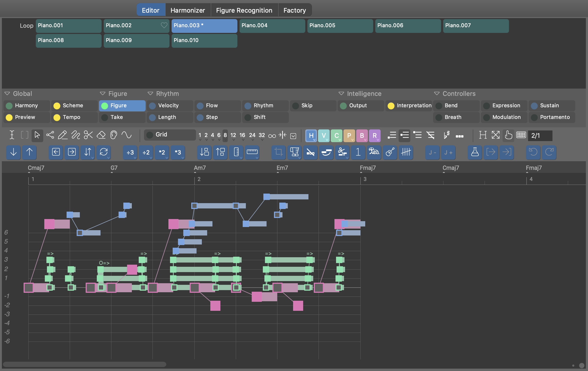Image resolution: width=588 pixels, height=371 pixels.
Task: Switch to the Harmonizer tab
Action: (188, 10)
